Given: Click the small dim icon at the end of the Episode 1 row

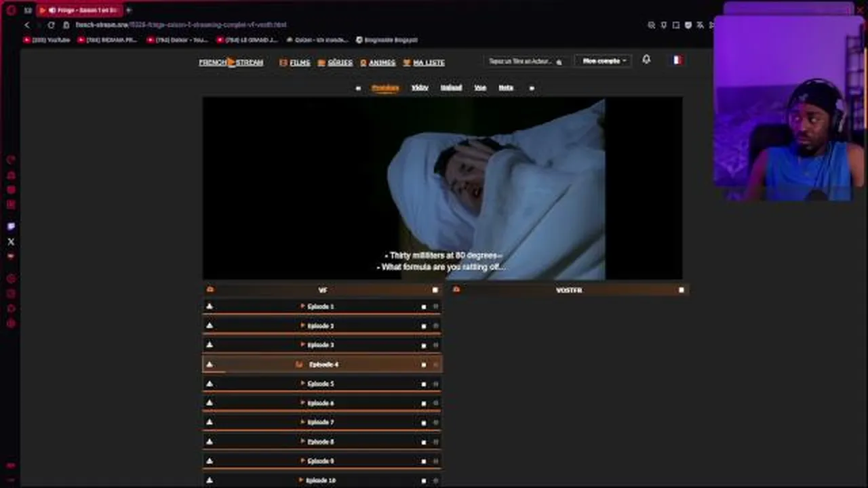Looking at the screenshot, I should coord(436,307).
